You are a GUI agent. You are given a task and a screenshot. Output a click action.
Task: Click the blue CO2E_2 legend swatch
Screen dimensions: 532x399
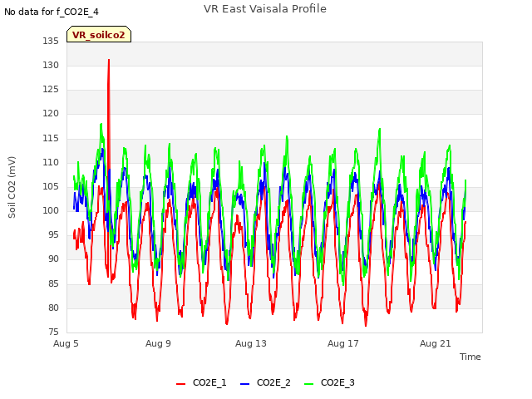point(244,383)
